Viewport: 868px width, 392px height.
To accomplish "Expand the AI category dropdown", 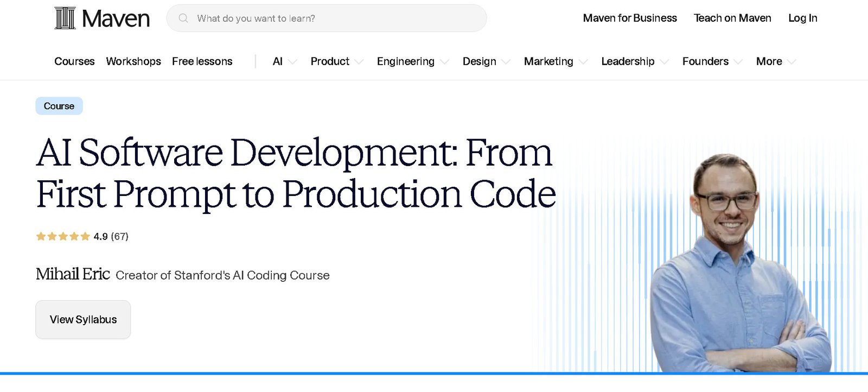I will click(285, 61).
